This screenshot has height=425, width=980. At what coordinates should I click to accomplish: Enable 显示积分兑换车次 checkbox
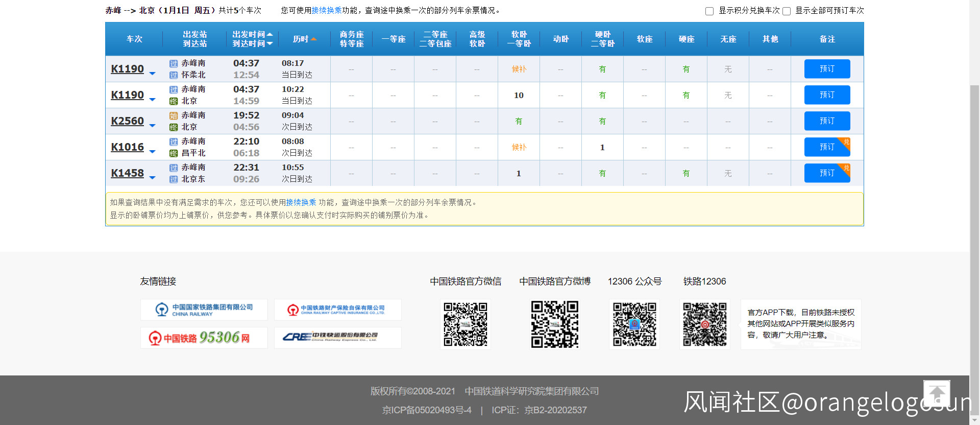[x=709, y=11]
